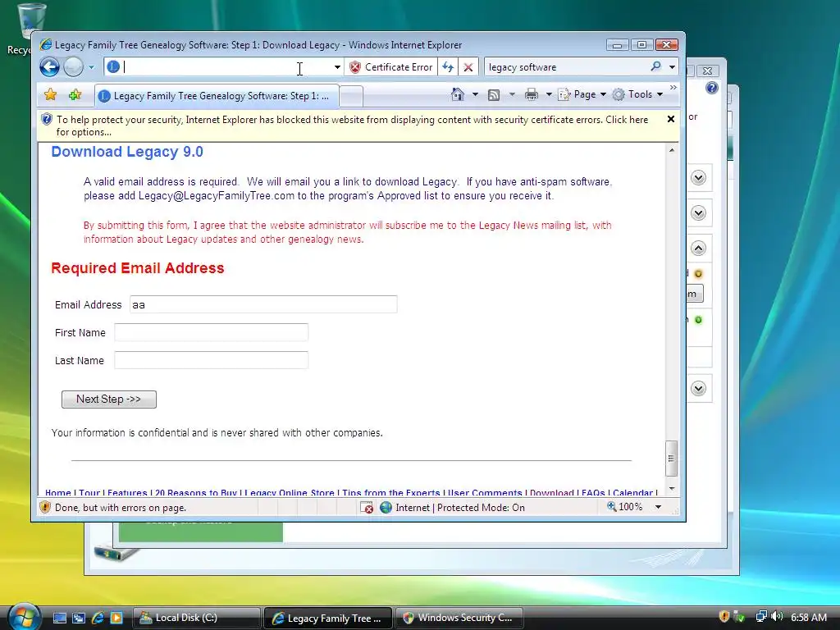Screen dimensions: 840x630
Task: Expand the toolbar overflow chevron
Action: click(673, 87)
